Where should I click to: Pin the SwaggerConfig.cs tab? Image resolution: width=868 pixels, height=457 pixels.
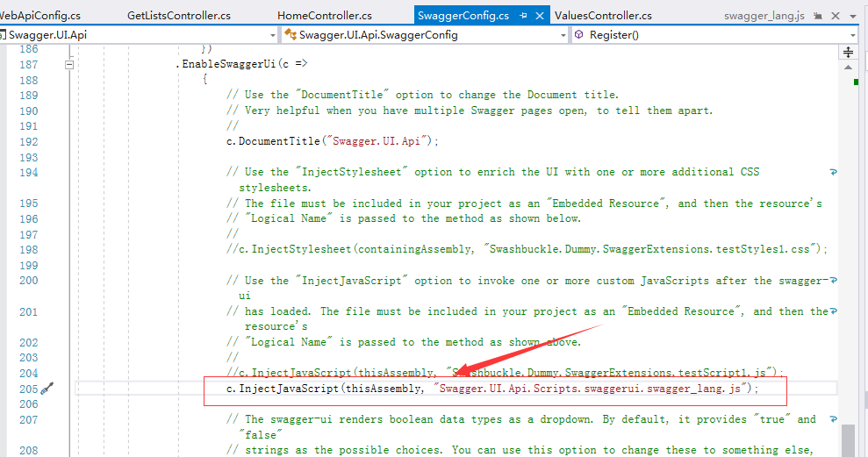coord(523,16)
